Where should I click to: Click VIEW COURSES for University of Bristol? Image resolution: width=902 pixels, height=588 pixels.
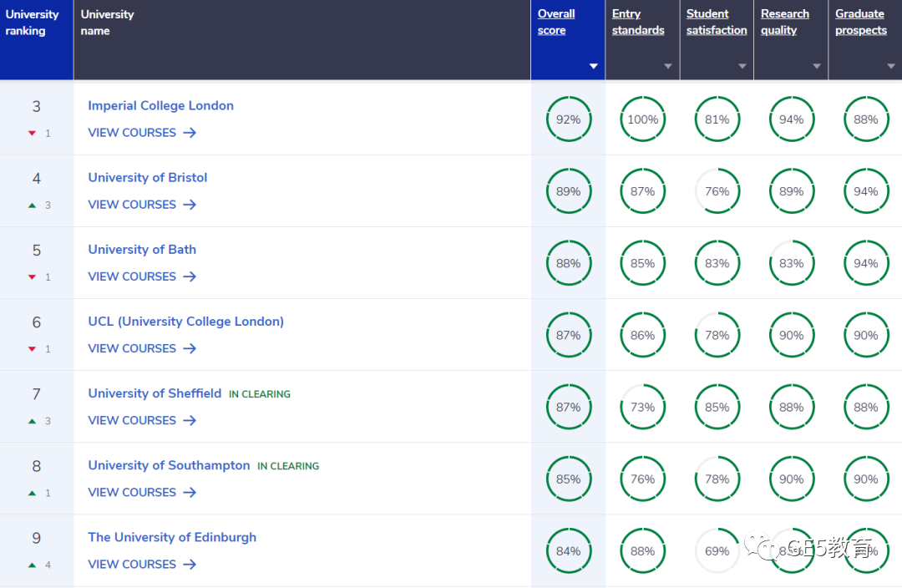tap(142, 205)
